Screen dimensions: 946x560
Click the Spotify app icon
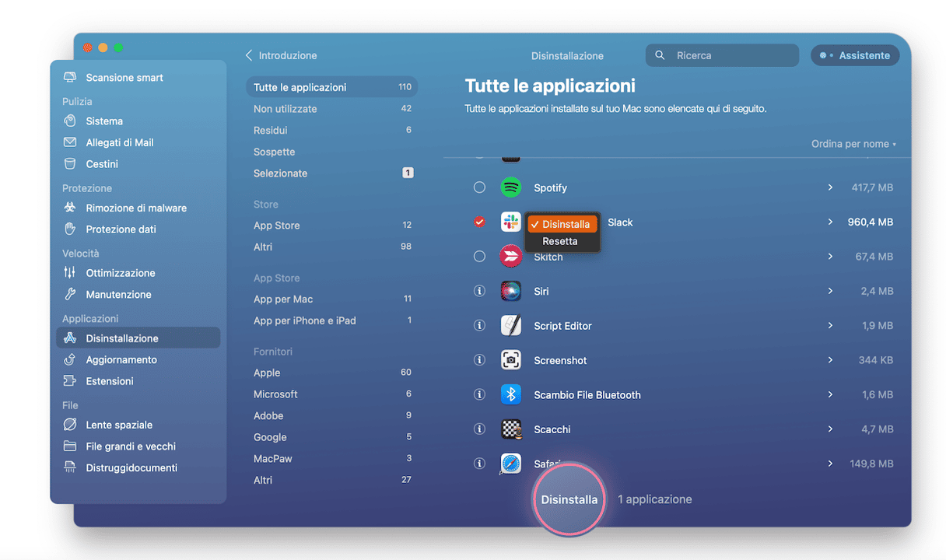coord(511,187)
